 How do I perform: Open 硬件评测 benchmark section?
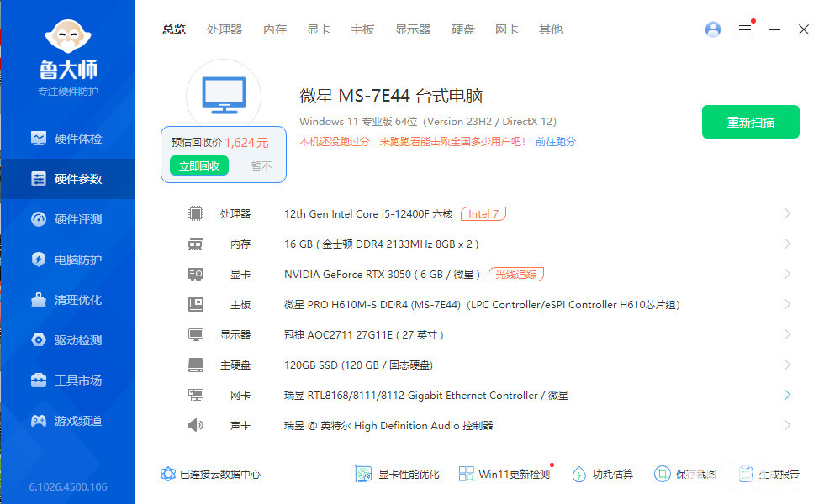(77, 219)
